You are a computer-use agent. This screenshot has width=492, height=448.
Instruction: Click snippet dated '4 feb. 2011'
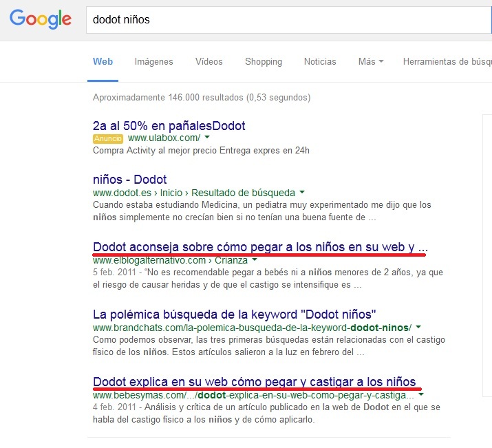(266, 413)
